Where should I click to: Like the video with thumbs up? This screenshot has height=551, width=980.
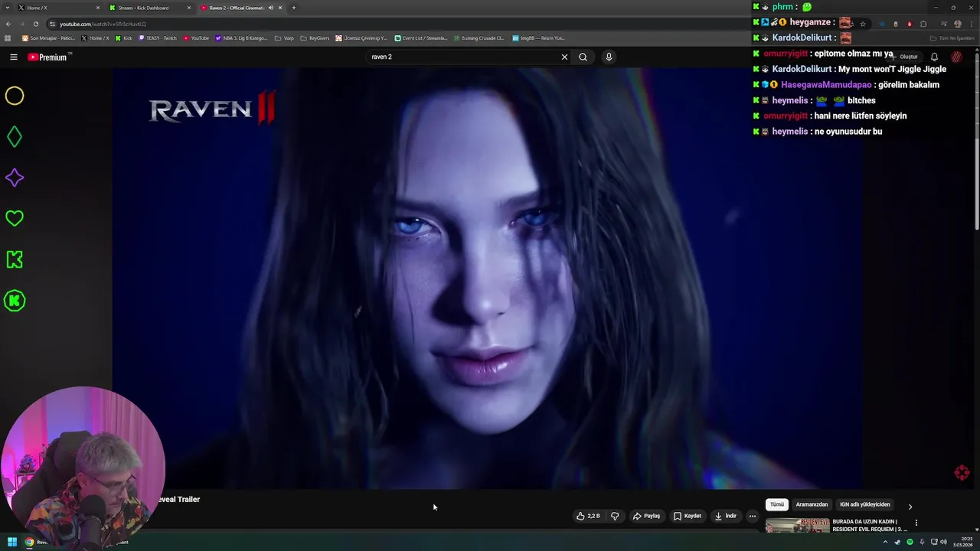coord(588,516)
